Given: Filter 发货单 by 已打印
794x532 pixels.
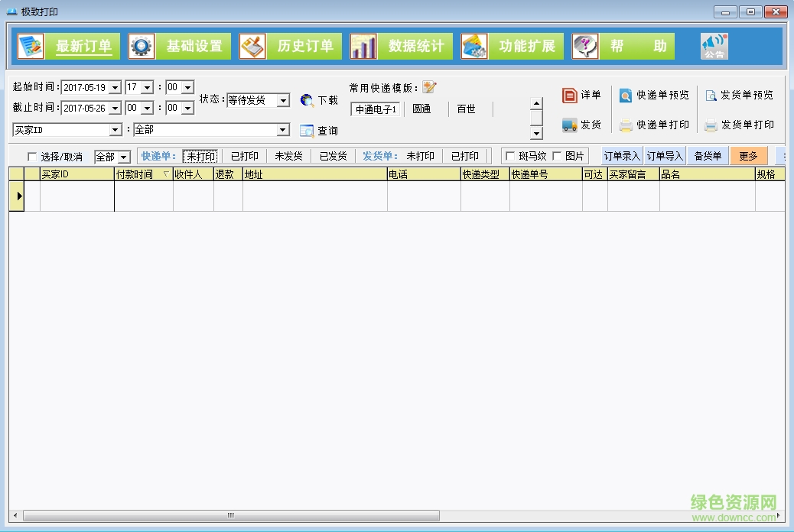Looking at the screenshot, I should coord(465,157).
